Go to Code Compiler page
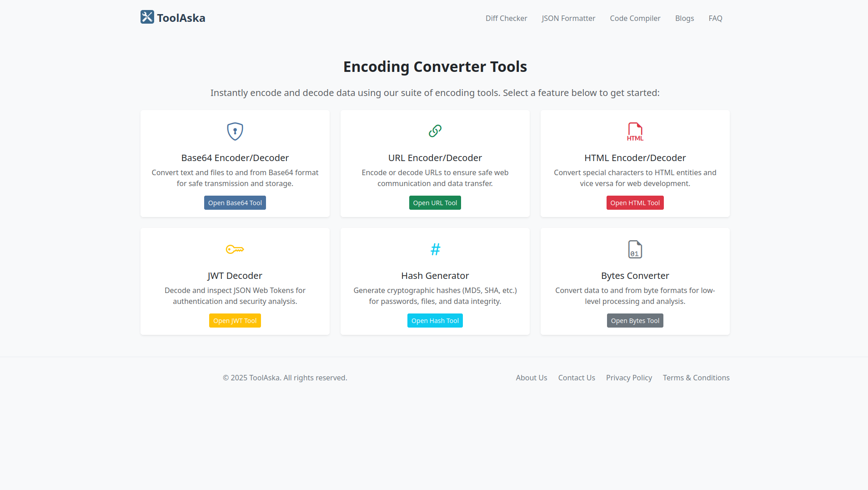This screenshot has width=868, height=490. (x=635, y=18)
